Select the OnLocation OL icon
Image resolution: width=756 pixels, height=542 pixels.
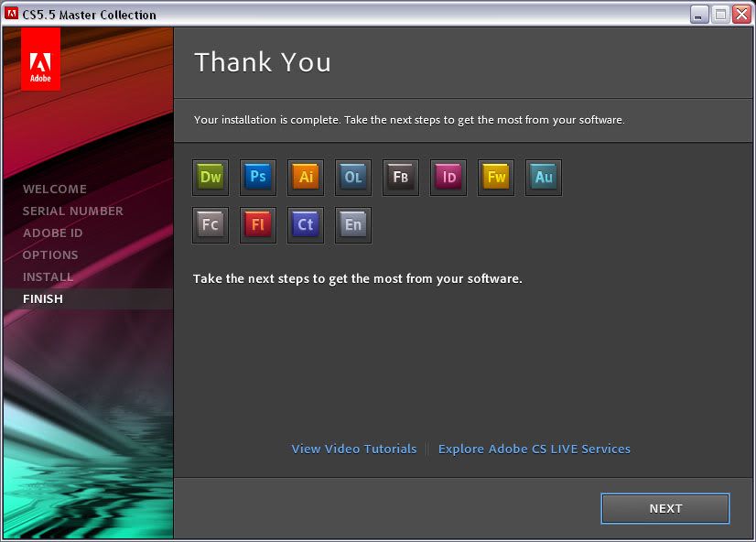353,177
